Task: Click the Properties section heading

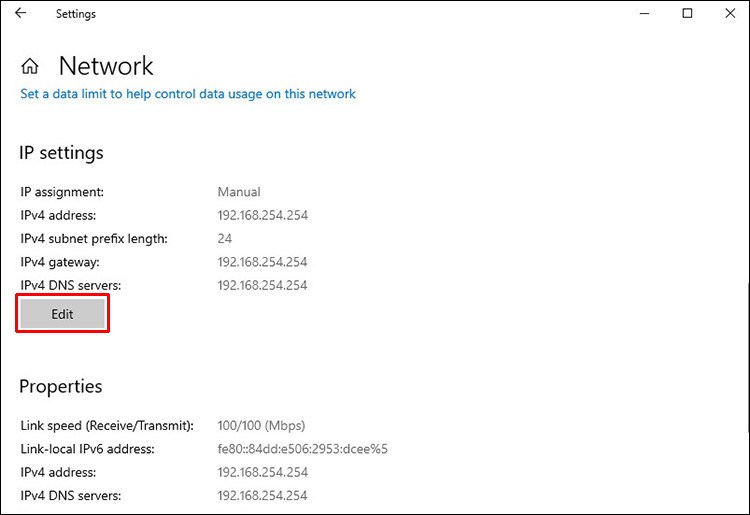Action: [x=60, y=386]
